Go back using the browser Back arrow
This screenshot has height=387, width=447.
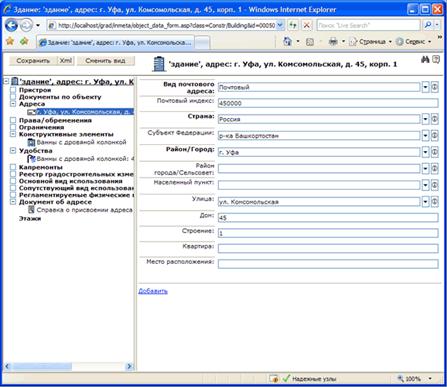(x=11, y=25)
